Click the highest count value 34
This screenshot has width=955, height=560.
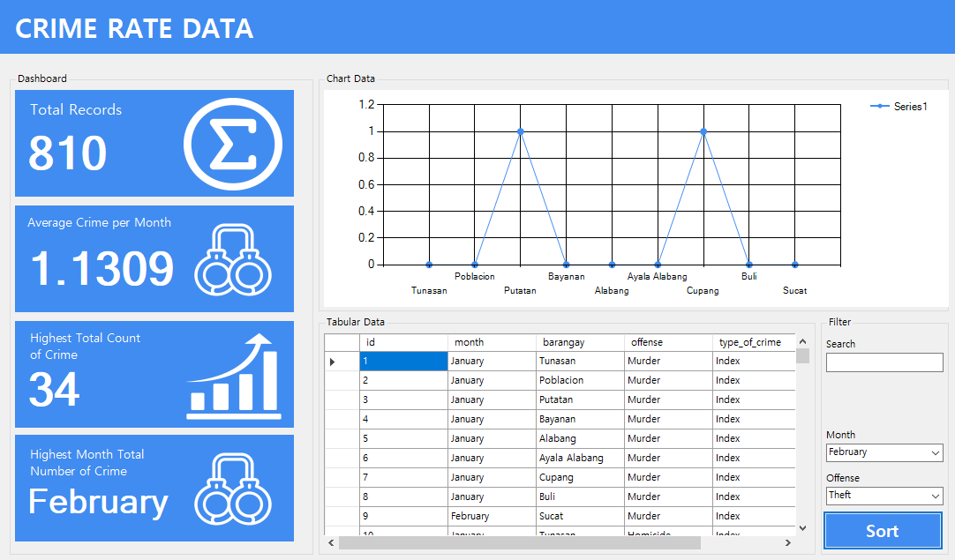[54, 390]
